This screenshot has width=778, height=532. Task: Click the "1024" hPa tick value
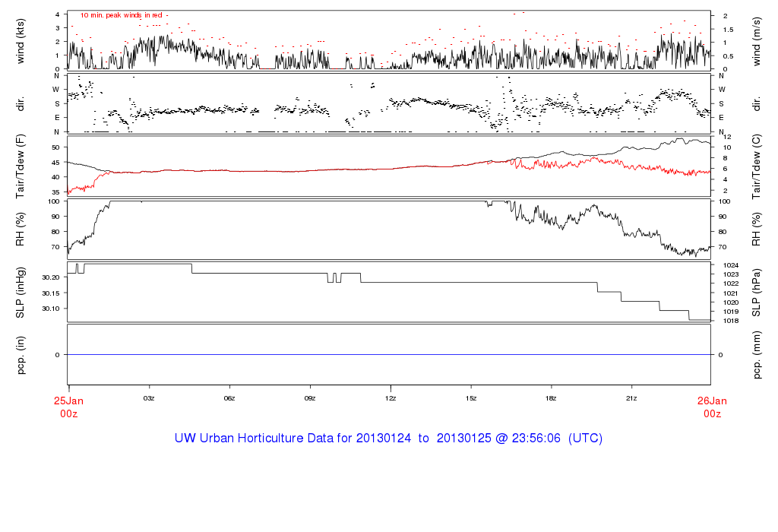point(731,265)
